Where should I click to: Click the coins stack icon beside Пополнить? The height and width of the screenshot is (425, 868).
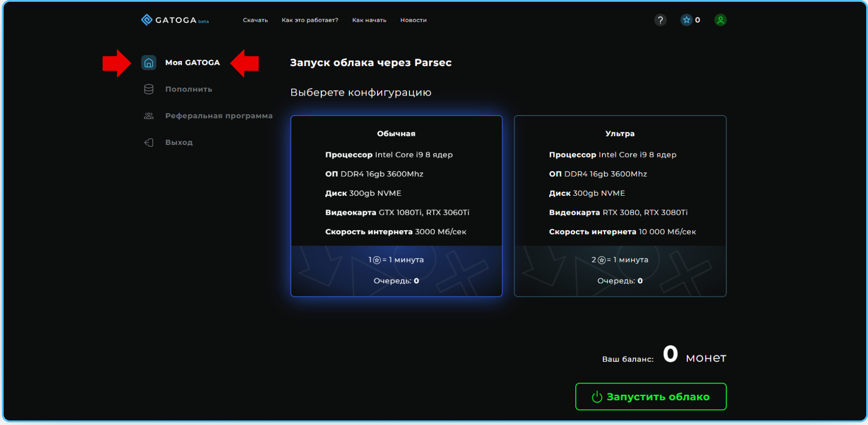(x=149, y=89)
